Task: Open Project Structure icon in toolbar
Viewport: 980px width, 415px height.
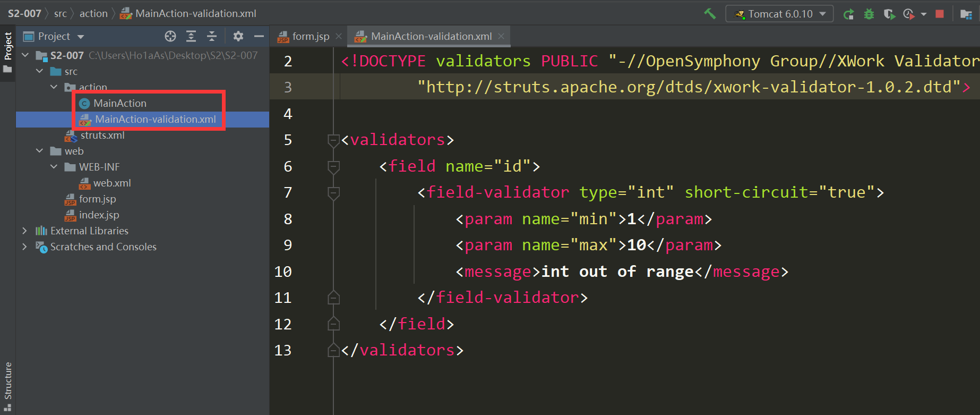Action: [x=966, y=14]
